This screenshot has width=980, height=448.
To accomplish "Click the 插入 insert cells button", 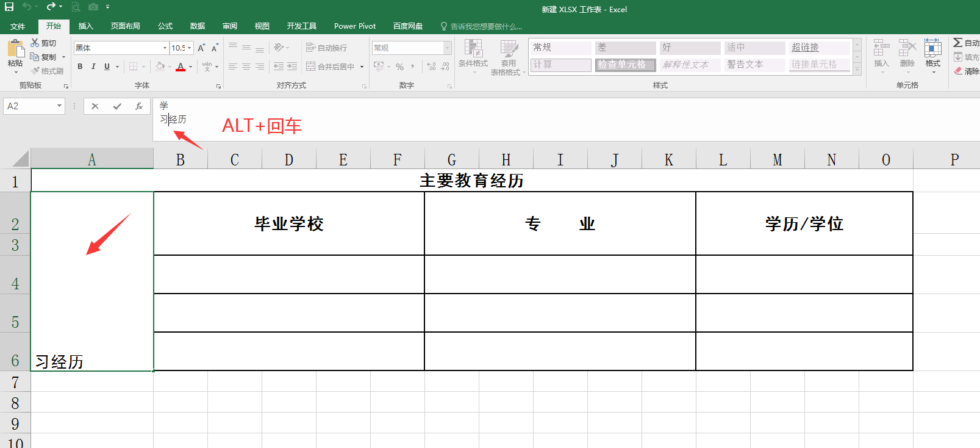I will point(881,56).
